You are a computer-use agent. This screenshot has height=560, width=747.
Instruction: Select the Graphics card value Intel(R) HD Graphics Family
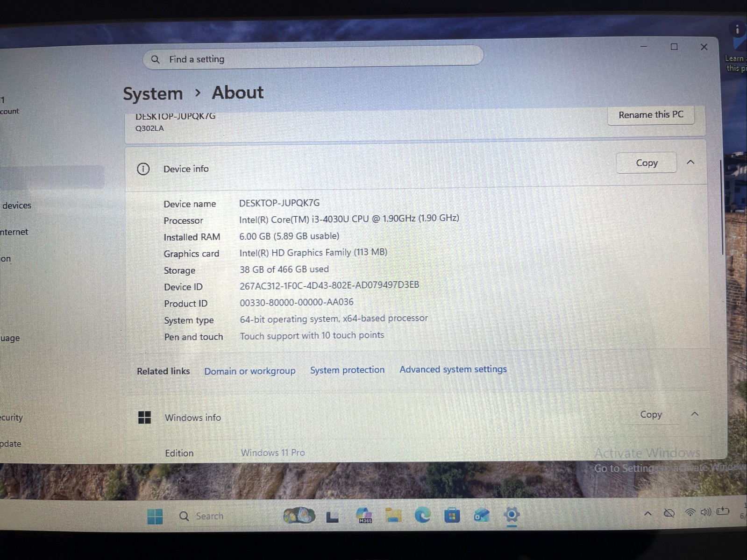313,252
